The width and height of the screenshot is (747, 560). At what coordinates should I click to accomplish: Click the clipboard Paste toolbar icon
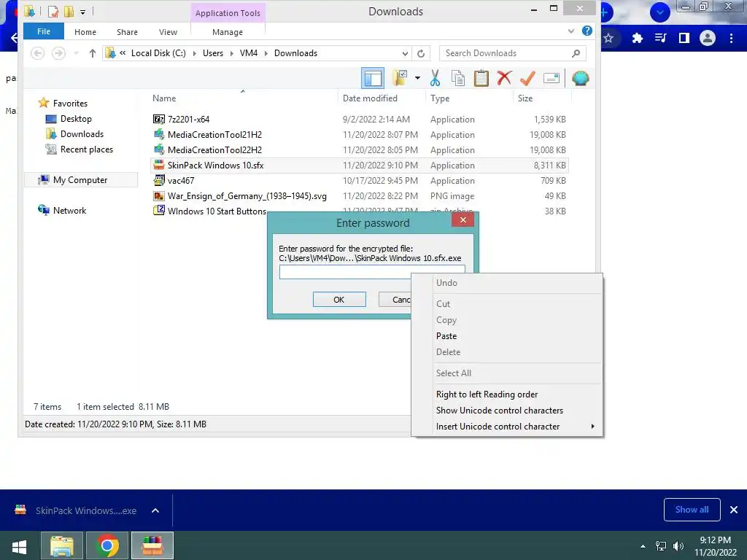(x=481, y=78)
